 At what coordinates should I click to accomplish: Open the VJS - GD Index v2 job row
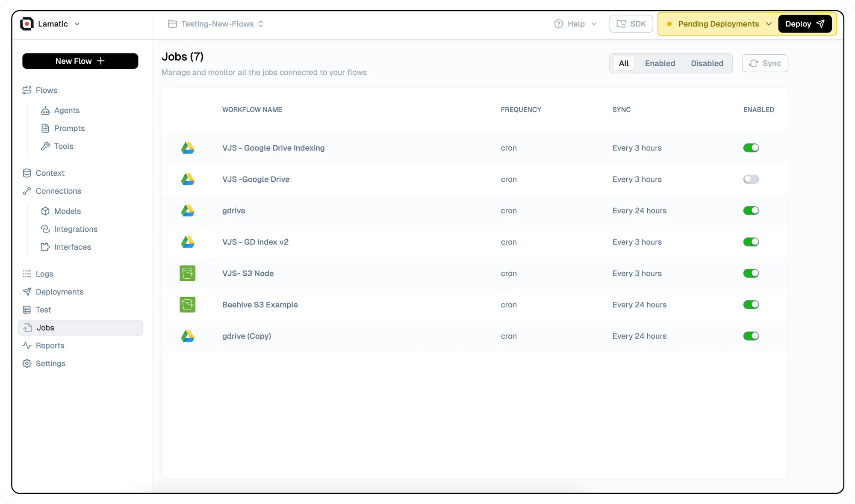point(255,242)
